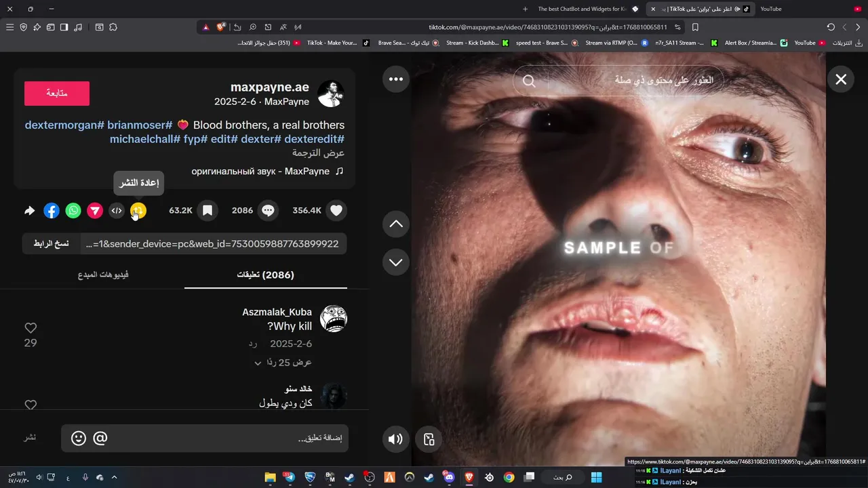Open the #michaelchall hashtag
Image resolution: width=868 pixels, height=488 pixels.
tap(145, 139)
